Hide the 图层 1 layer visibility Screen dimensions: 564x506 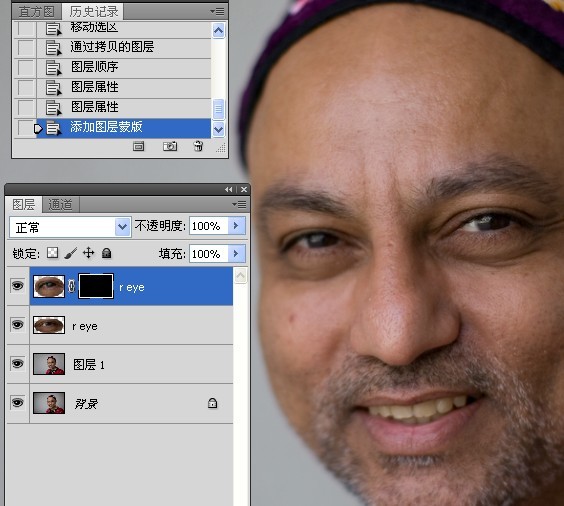[x=18, y=364]
